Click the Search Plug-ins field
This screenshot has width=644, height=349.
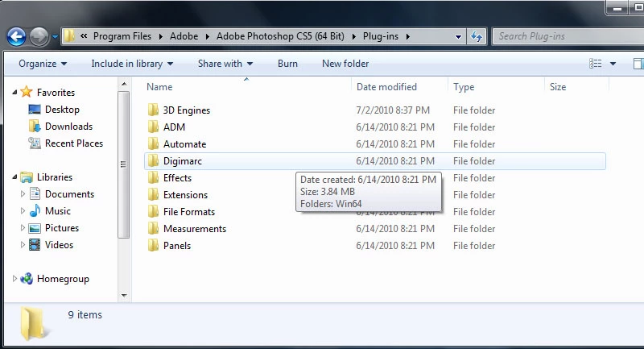click(x=568, y=36)
